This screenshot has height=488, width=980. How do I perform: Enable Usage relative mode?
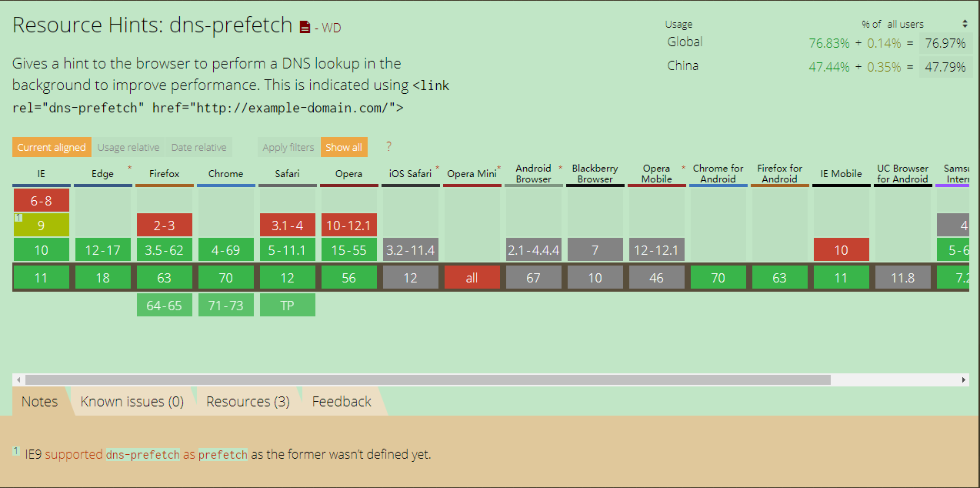[129, 147]
